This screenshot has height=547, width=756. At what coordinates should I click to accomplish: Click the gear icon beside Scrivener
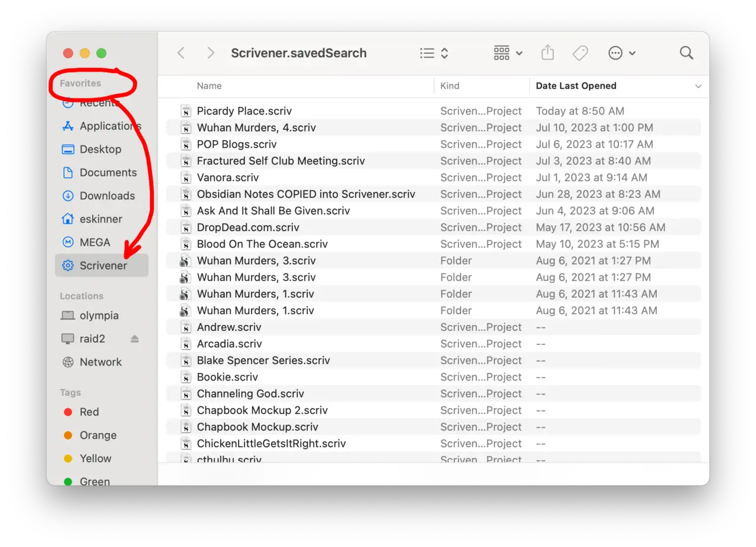[x=68, y=265]
